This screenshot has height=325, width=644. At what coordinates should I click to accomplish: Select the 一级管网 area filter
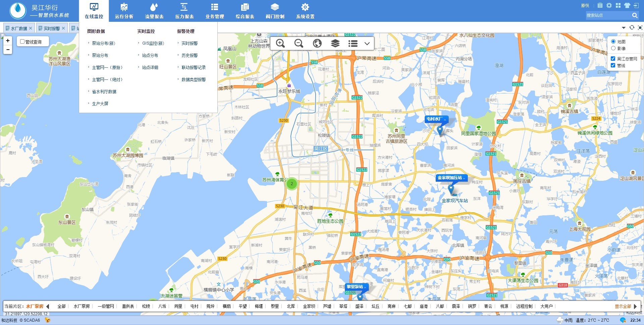[x=106, y=306]
